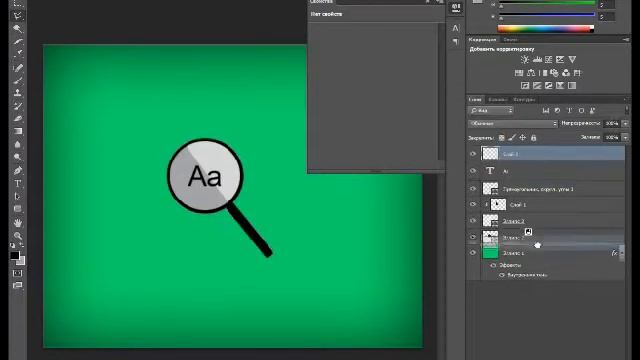Add a Hue/Saturation adjustment
The image size is (640, 360).
[x=519, y=73]
